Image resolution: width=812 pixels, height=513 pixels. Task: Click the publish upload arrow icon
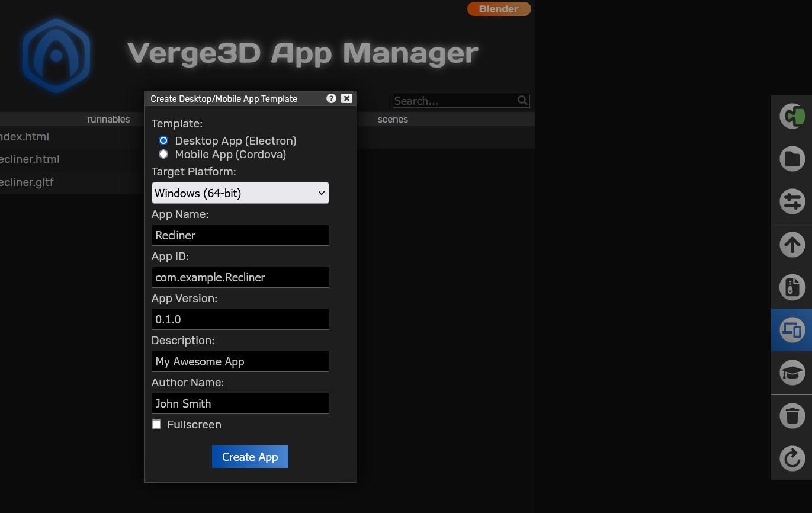click(792, 245)
